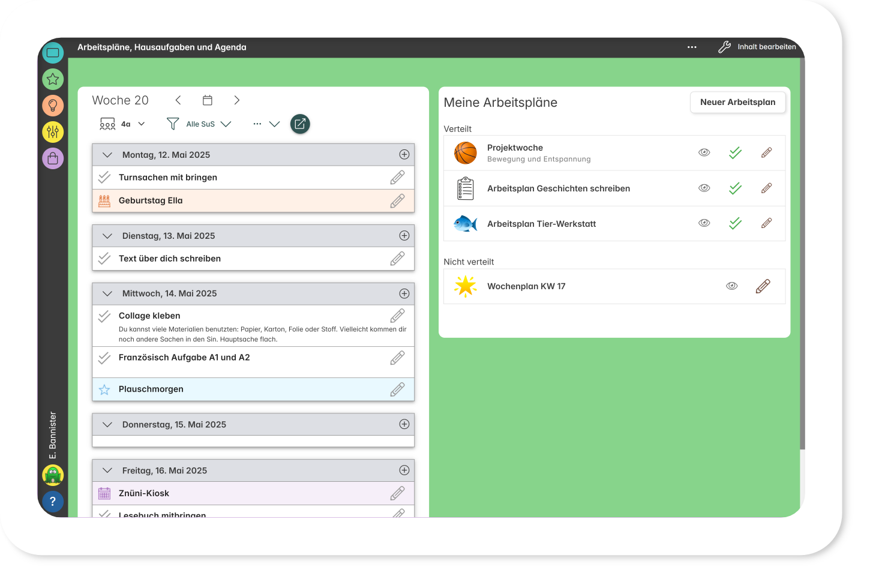Collapse the Mittwoch, 14. Mai 2025 section
The height and width of the screenshot is (588, 870).
(107, 293)
